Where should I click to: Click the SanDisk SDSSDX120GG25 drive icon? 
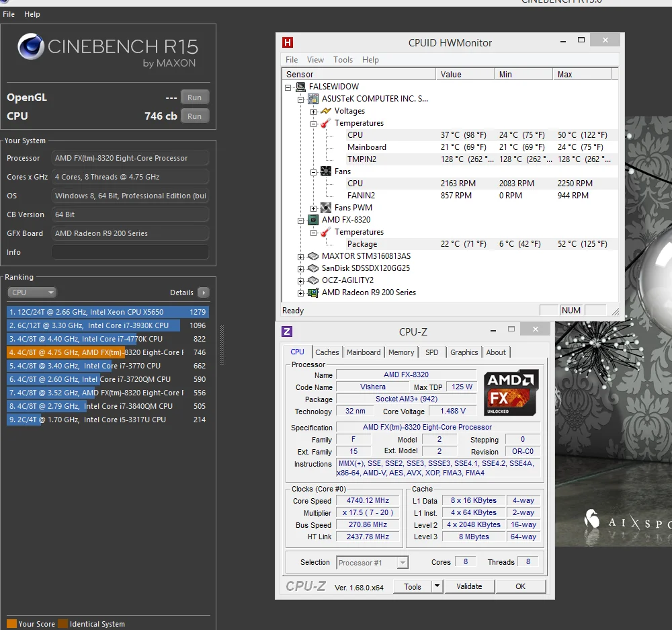tap(314, 268)
